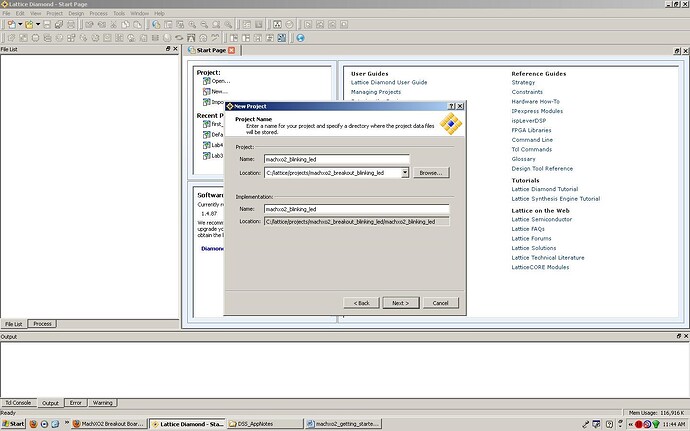Select the Output tab
The height and width of the screenshot is (431, 690).
[x=50, y=402]
